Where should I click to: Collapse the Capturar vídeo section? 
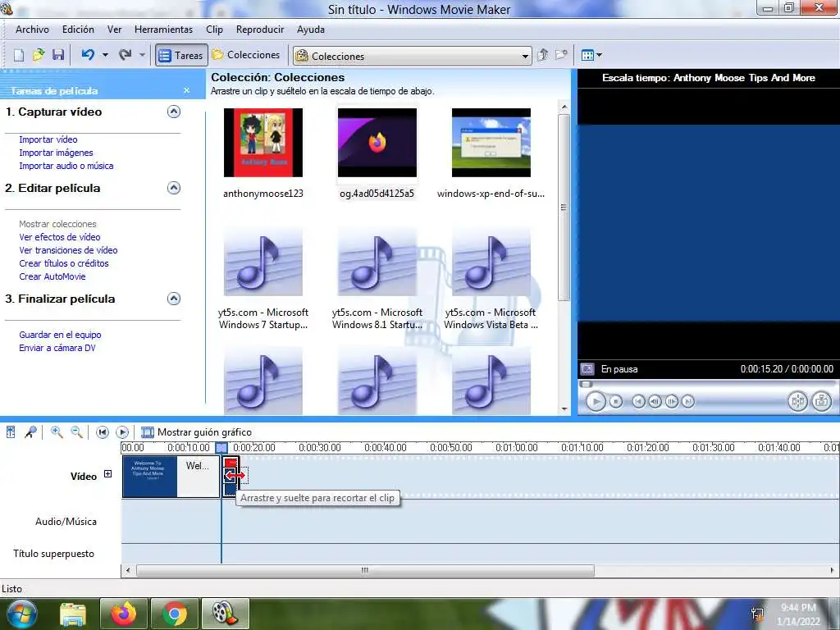point(174,112)
